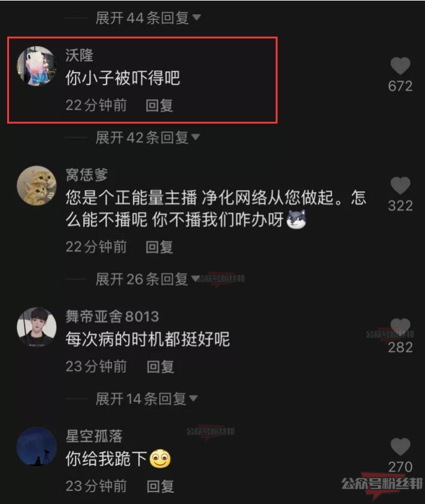The image size is (425, 504).
Task: Open username 舞帝亚舍8013
Action: [113, 316]
